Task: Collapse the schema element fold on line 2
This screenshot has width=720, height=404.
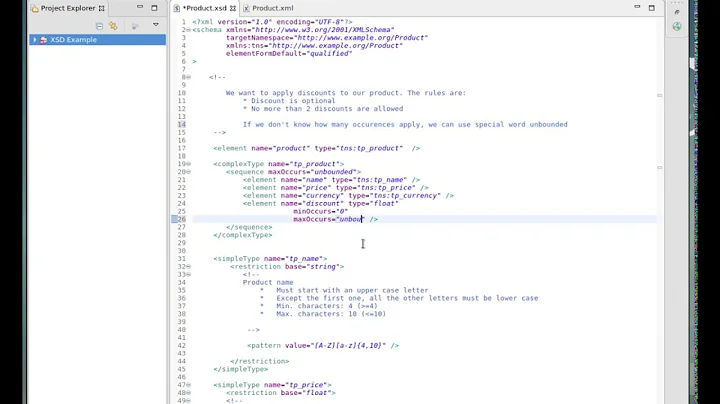Action: (x=188, y=30)
